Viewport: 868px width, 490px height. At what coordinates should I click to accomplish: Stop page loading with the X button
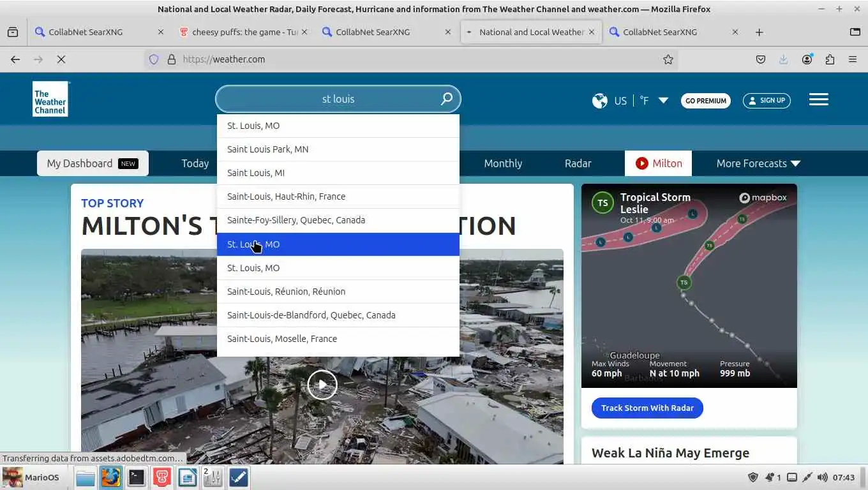pos(61,59)
